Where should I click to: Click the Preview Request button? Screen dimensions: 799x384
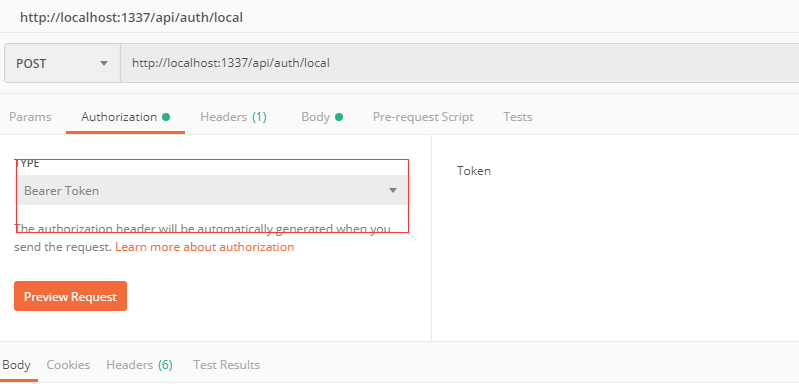pyautogui.click(x=70, y=296)
